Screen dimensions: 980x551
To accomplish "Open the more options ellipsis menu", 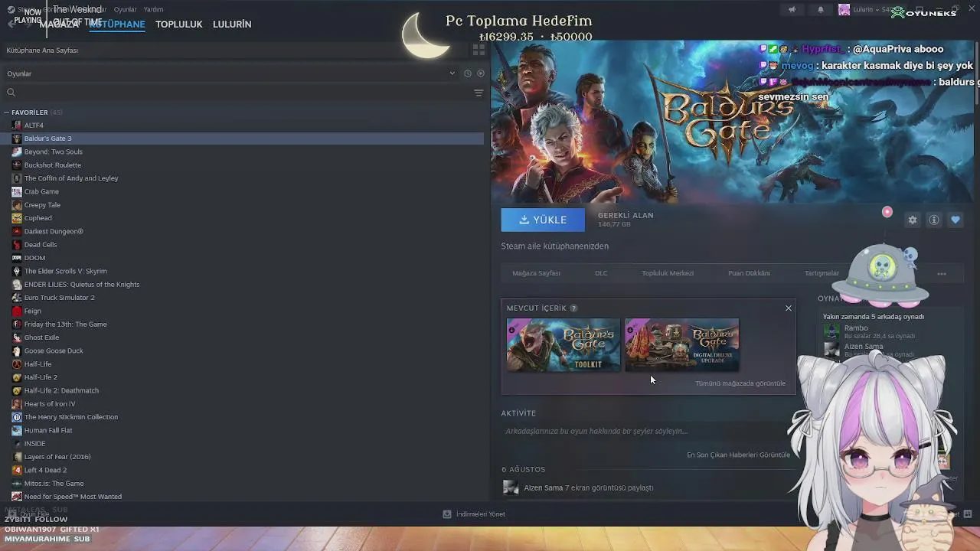I will [942, 274].
